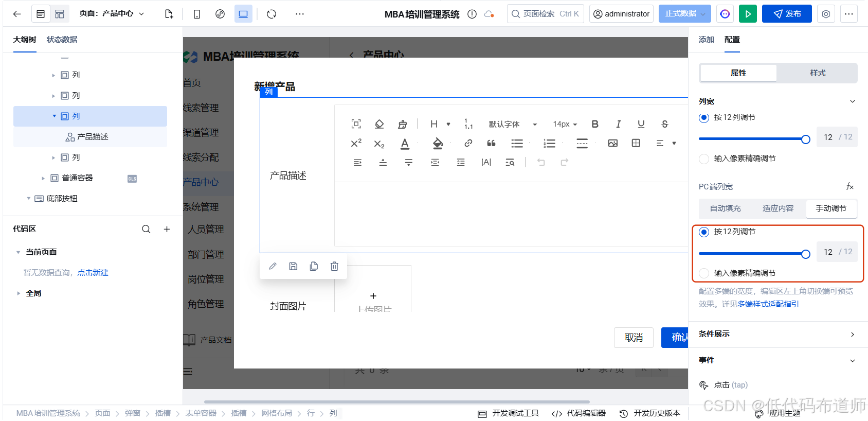
Task: Click the superscript icon in the editor
Action: click(356, 143)
